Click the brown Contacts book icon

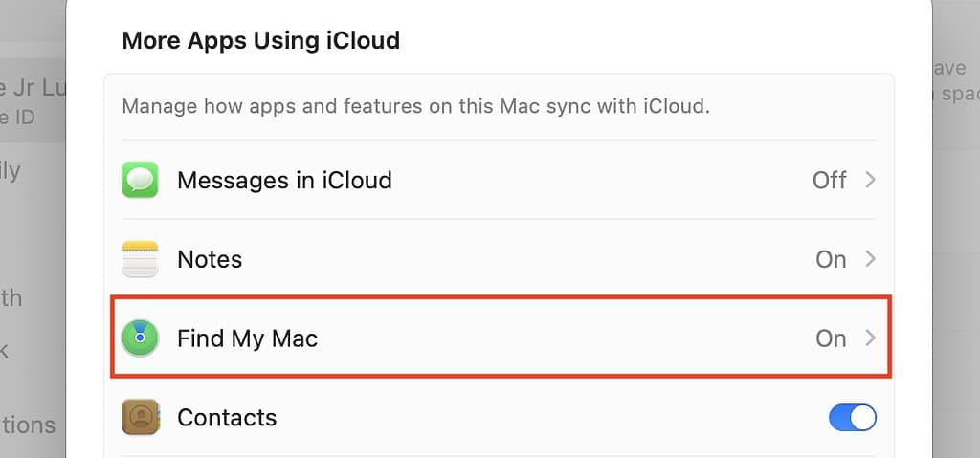click(140, 418)
